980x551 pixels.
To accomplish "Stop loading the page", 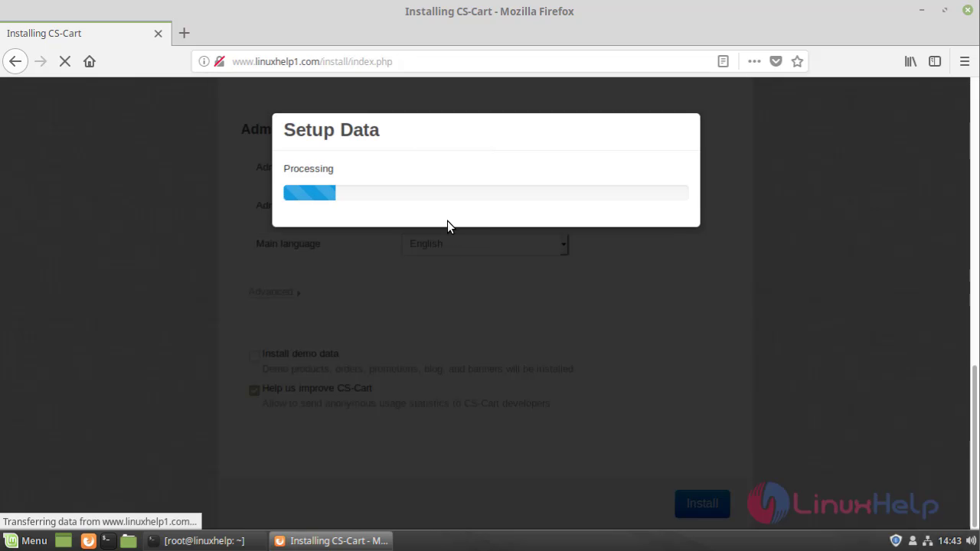I will tap(65, 61).
